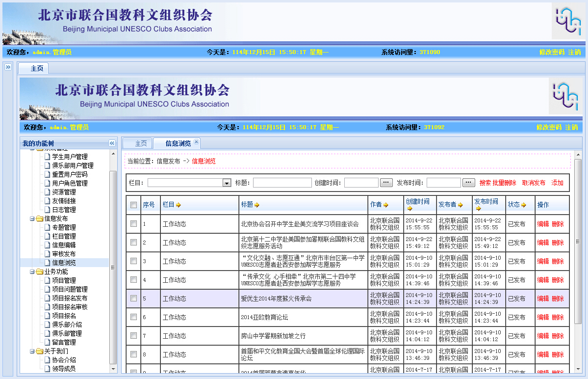Click the 搜索 link
The height and width of the screenshot is (379, 588).
pos(485,183)
